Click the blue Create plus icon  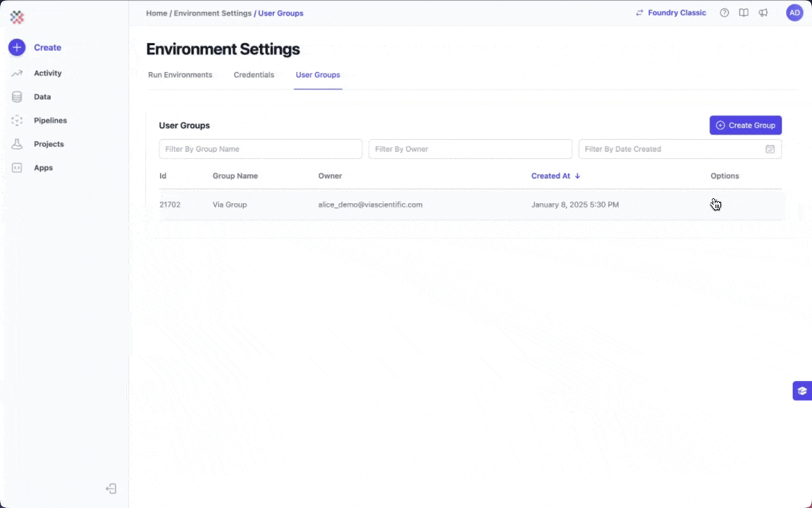(x=17, y=47)
